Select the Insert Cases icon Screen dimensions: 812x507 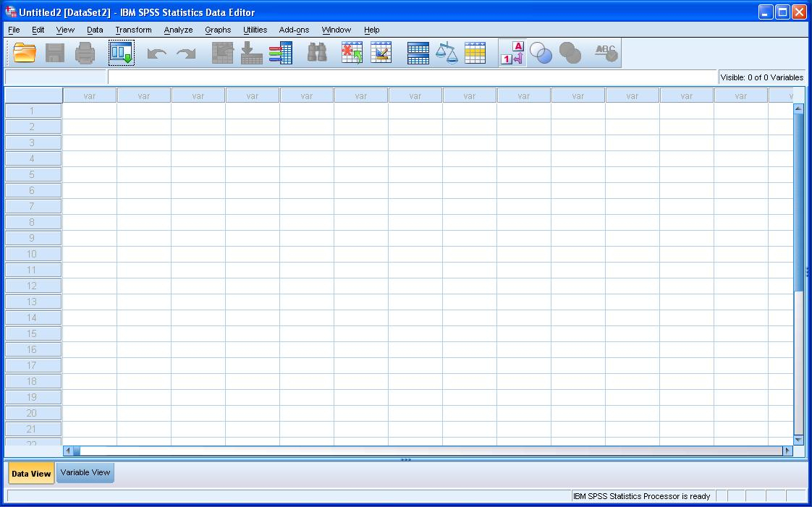[x=352, y=52]
